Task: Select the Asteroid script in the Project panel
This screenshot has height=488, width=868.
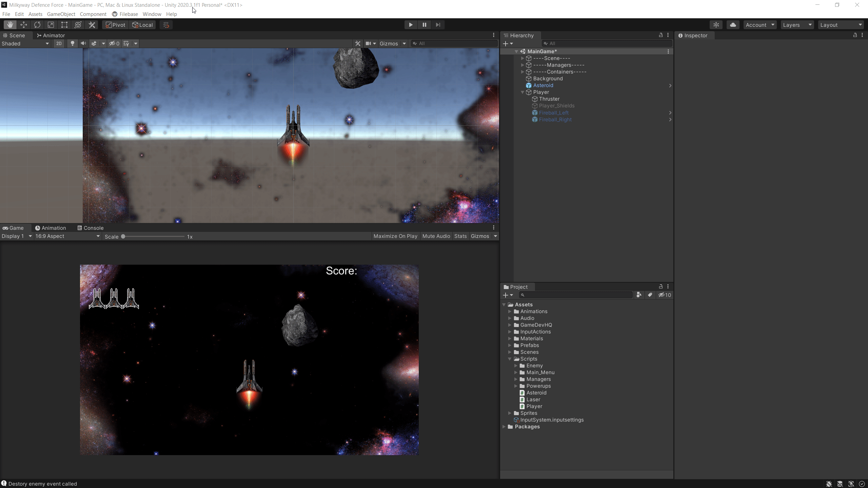Action: point(536,393)
